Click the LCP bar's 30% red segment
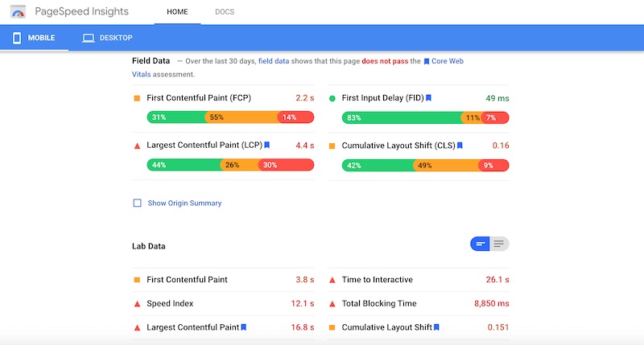644x345 pixels. (286, 165)
